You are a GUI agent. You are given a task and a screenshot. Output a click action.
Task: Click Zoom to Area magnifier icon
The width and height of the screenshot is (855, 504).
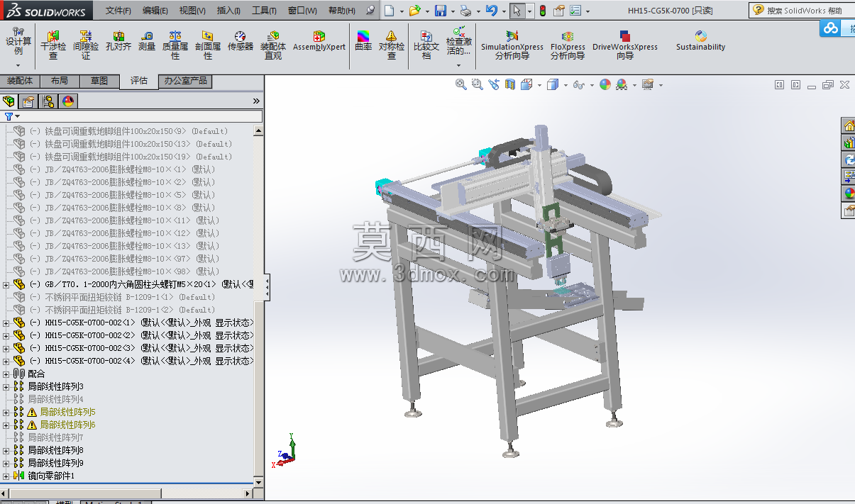click(x=477, y=84)
